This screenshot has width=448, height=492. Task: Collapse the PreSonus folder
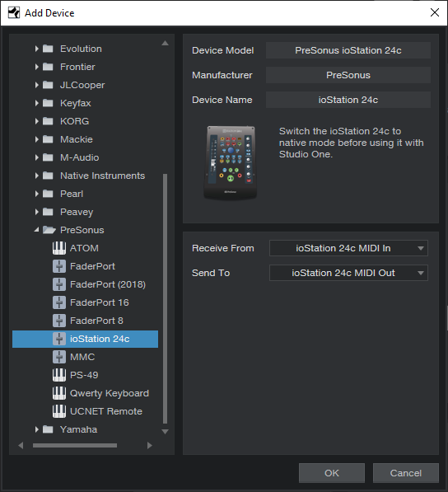tap(37, 230)
